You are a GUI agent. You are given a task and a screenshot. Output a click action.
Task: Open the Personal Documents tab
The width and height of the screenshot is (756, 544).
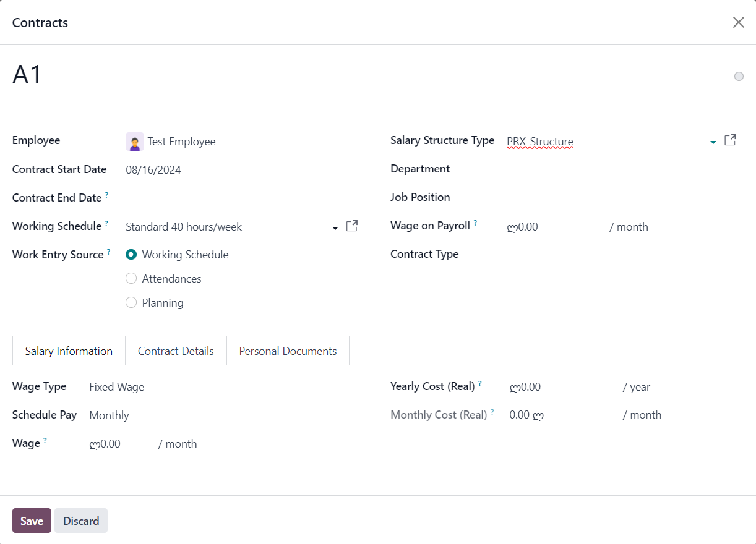point(288,351)
